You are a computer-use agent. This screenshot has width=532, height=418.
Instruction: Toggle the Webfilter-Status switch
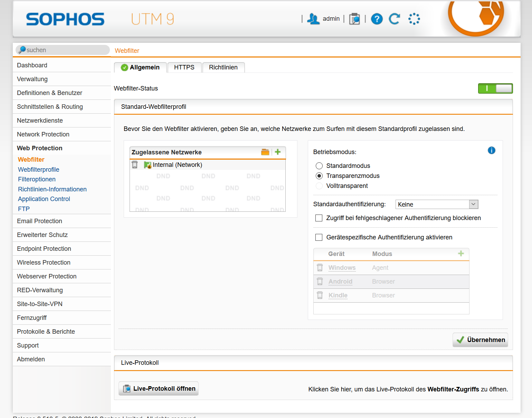[x=495, y=88]
